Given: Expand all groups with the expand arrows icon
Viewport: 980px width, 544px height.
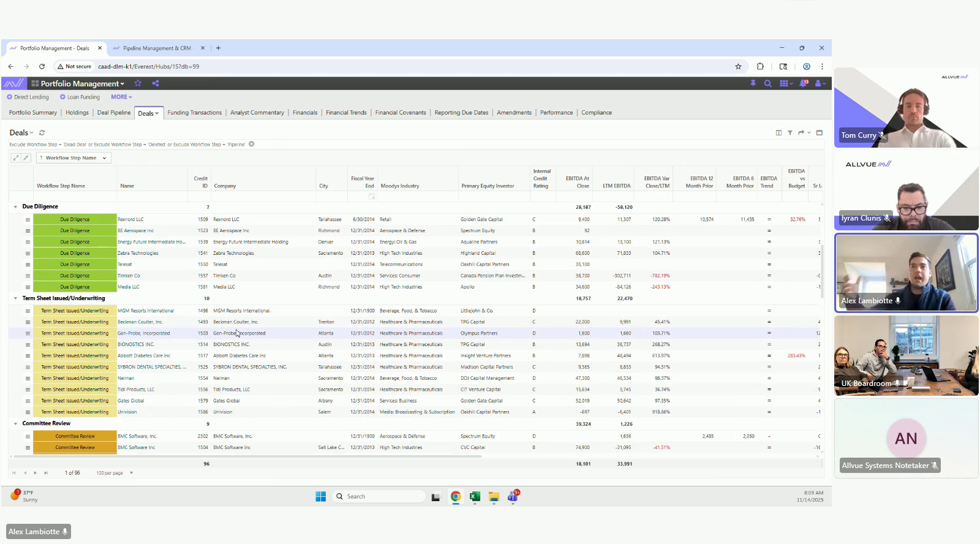Looking at the screenshot, I should coord(16,157).
